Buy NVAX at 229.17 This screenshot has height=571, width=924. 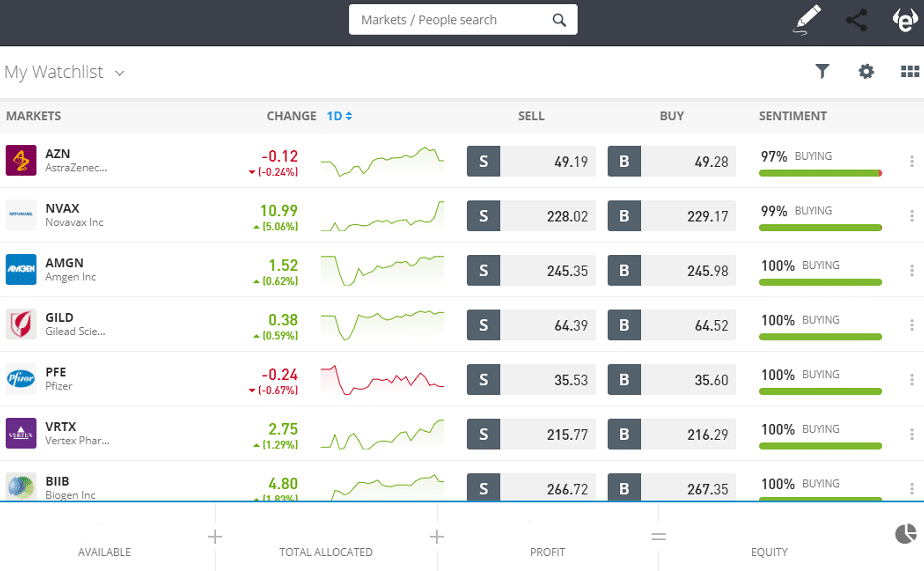pos(671,216)
